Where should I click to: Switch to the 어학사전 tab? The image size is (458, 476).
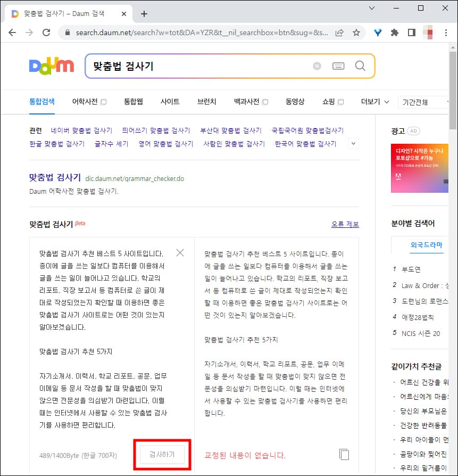85,102
